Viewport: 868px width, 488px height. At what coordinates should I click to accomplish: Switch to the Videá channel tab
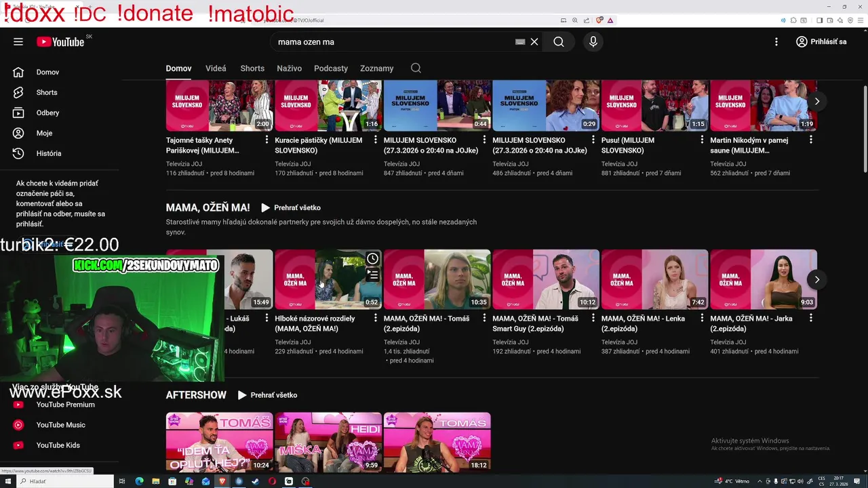tap(216, 68)
